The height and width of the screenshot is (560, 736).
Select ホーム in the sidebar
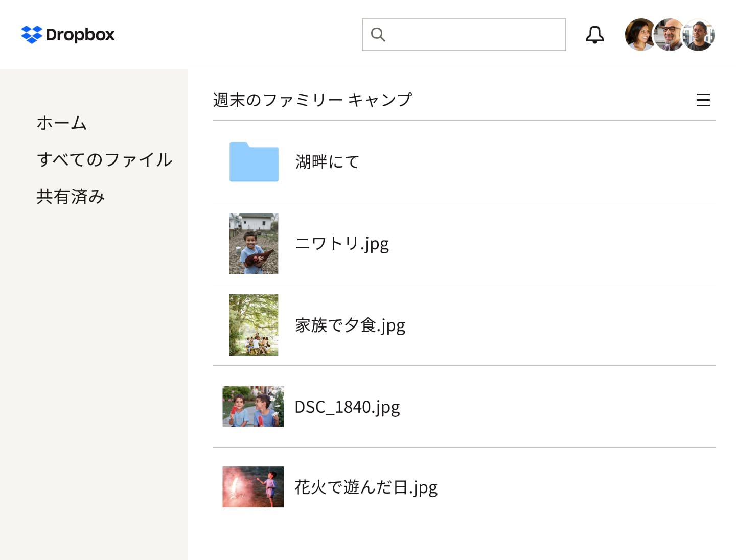pos(61,123)
